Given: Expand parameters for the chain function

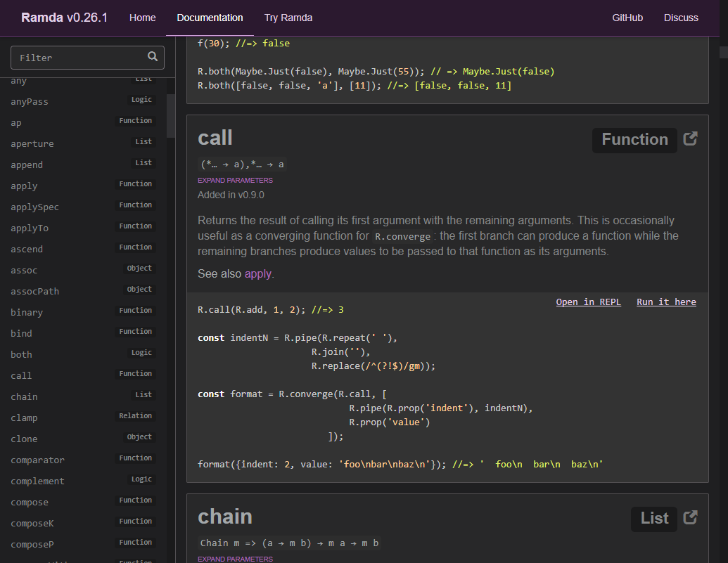Looking at the screenshot, I should 235,559.
